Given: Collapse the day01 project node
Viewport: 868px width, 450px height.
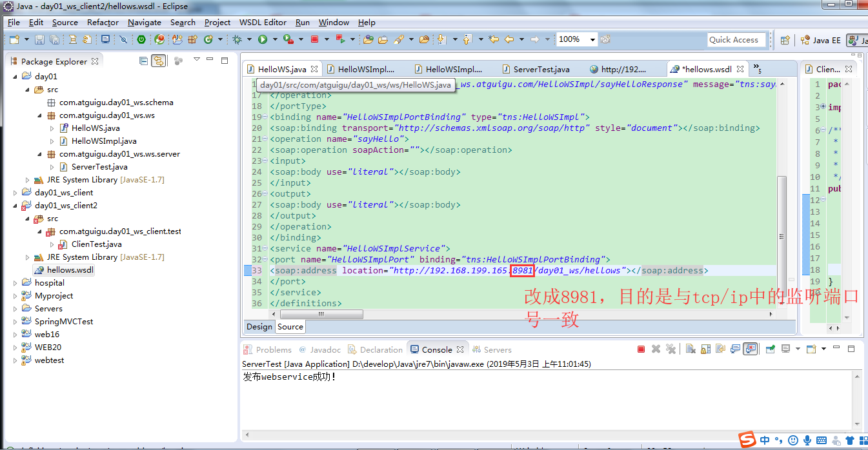Looking at the screenshot, I should pyautogui.click(x=15, y=76).
